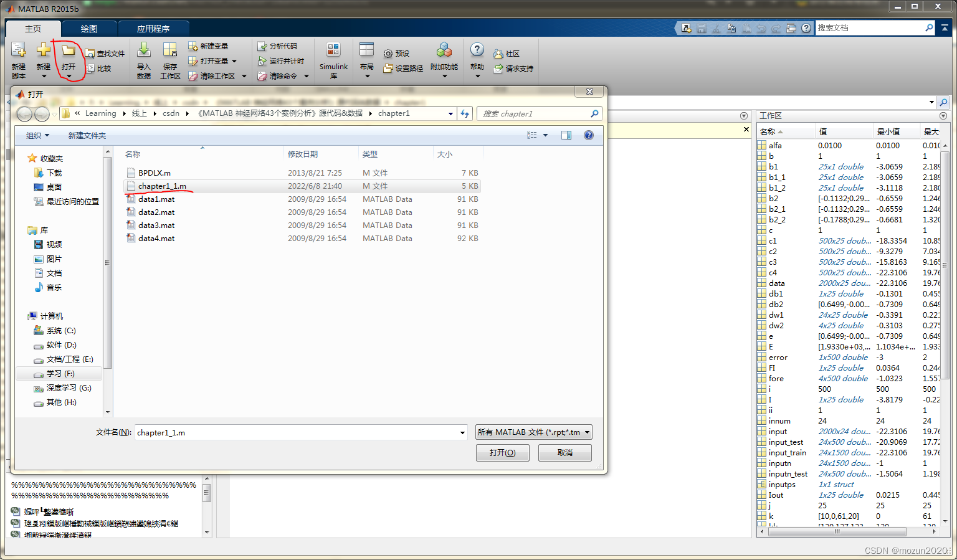
Task: Click the 清除工作区 eraser icon
Action: [x=193, y=76]
